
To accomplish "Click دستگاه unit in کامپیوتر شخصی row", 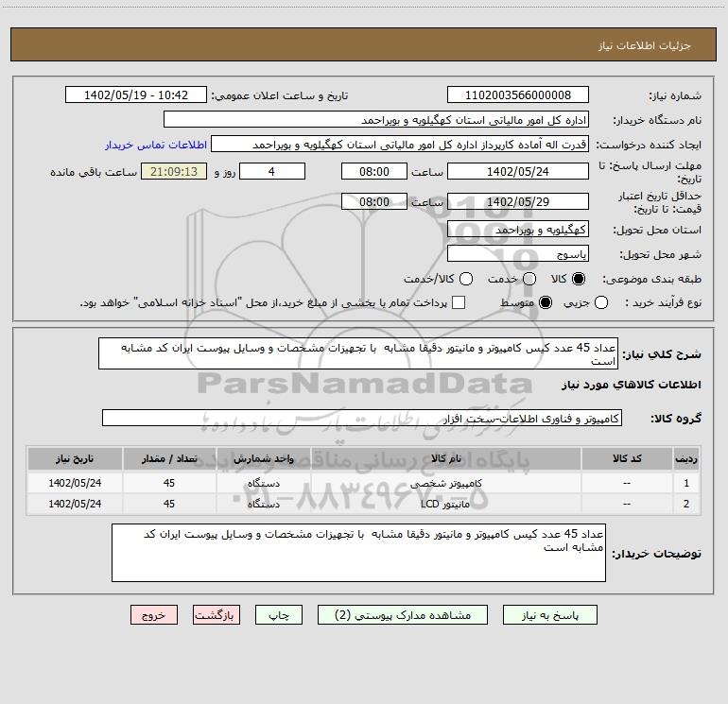I will click(x=263, y=483).
